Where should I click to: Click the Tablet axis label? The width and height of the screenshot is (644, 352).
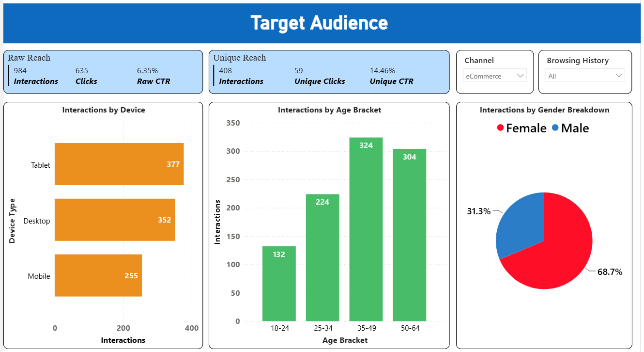(41, 165)
